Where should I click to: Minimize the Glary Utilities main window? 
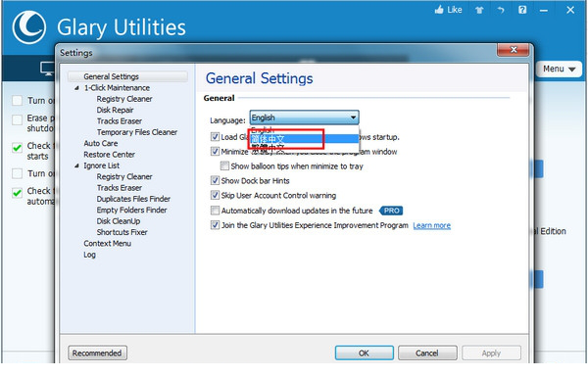tap(544, 11)
